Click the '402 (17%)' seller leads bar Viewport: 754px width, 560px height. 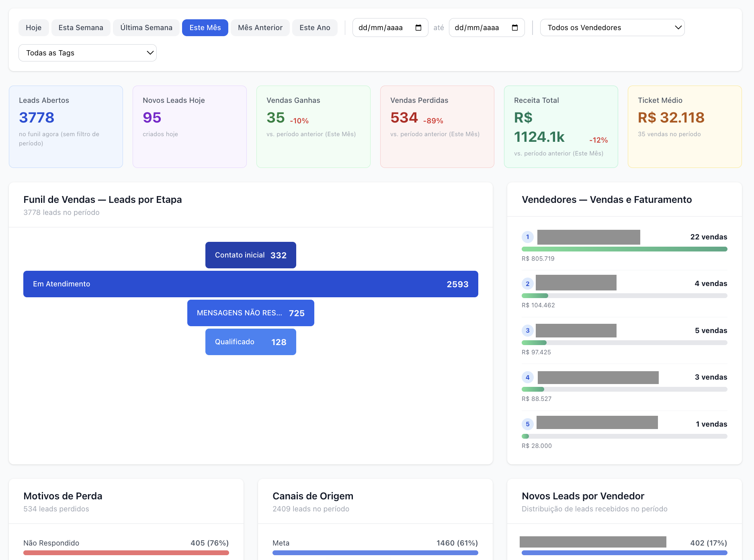625,553
